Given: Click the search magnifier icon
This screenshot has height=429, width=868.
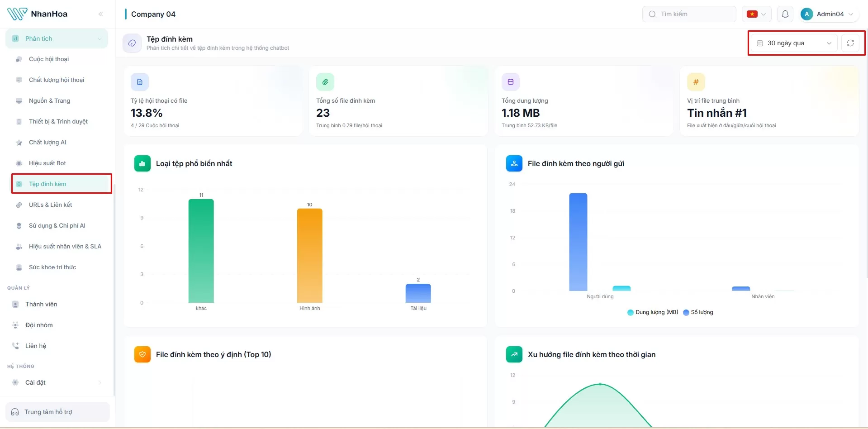Looking at the screenshot, I should (652, 14).
